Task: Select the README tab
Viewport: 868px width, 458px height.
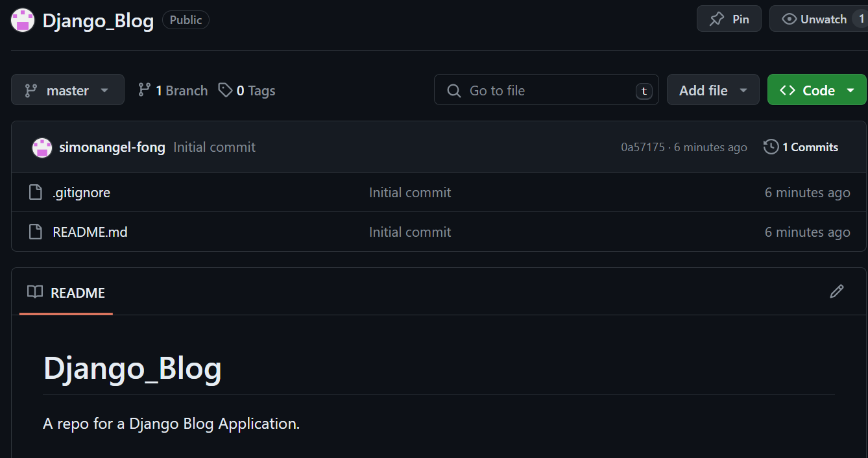Action: [66, 293]
